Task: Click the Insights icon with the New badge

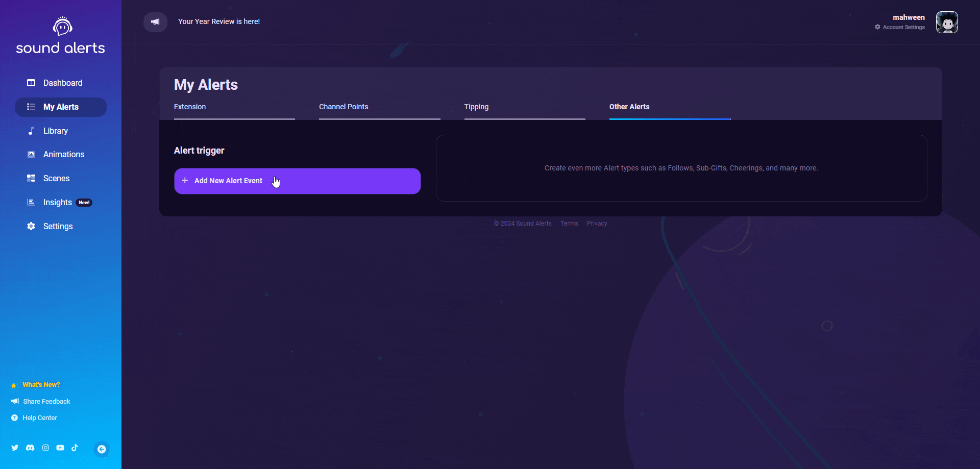Action: (x=31, y=202)
